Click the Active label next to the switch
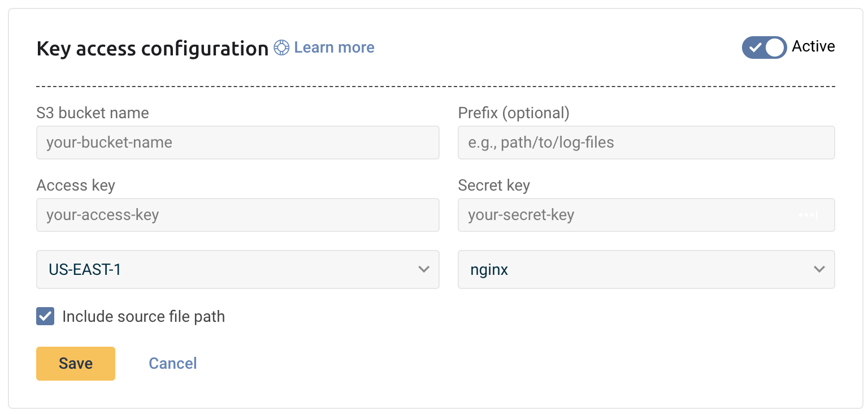This screenshot has height=414, width=868. tap(813, 46)
